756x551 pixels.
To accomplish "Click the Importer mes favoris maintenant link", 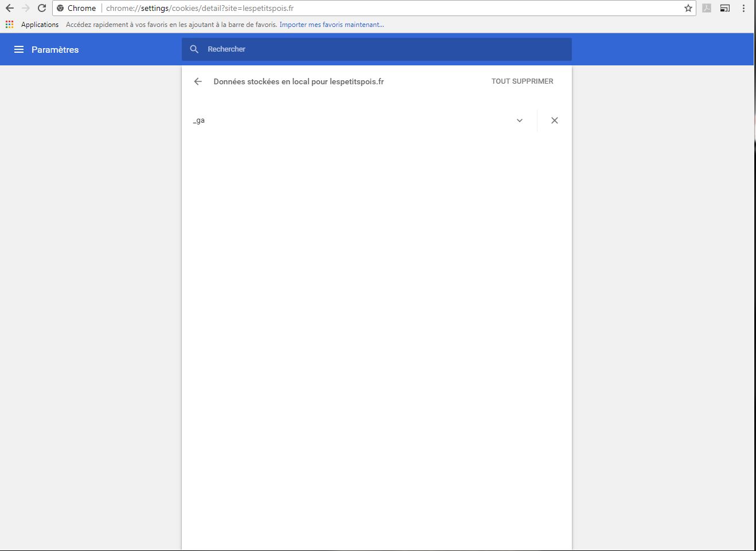I will click(332, 25).
